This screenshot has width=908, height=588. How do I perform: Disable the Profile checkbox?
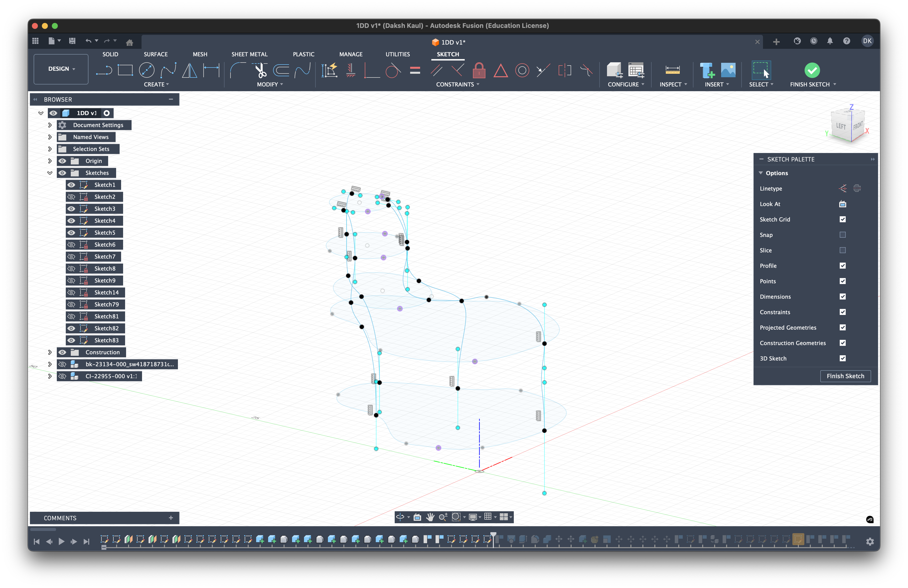(843, 266)
